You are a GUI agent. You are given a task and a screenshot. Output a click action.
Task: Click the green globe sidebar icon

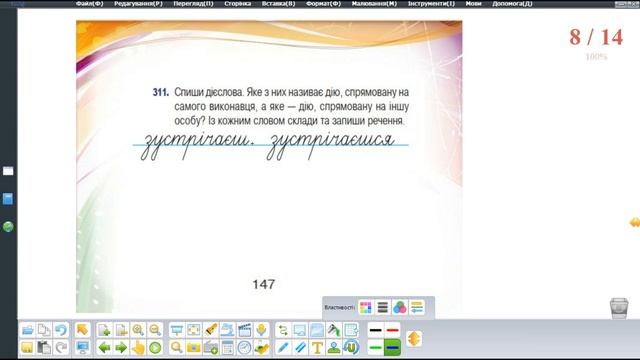(8, 227)
